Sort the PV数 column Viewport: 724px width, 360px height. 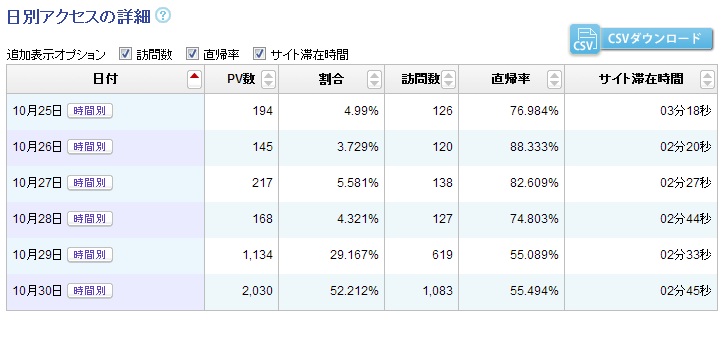pyautogui.click(x=268, y=79)
